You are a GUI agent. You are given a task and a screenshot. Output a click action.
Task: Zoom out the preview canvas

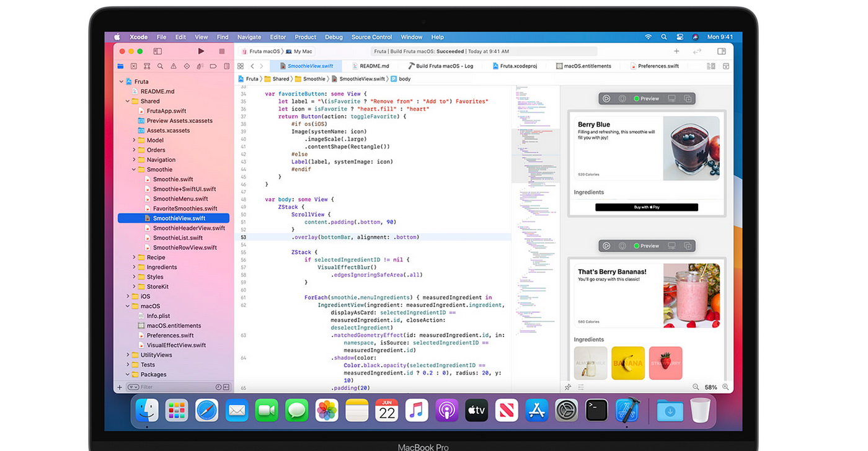click(696, 387)
